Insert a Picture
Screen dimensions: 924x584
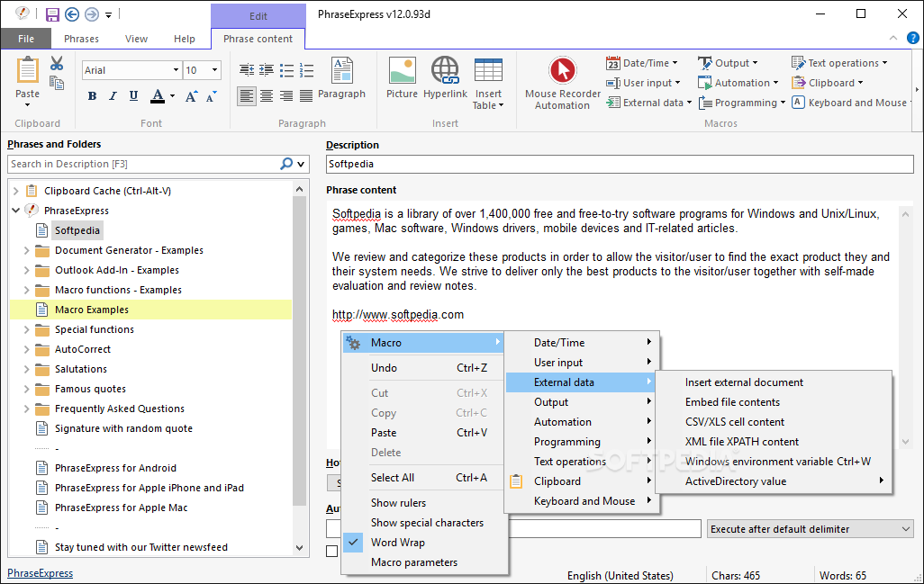[402, 78]
